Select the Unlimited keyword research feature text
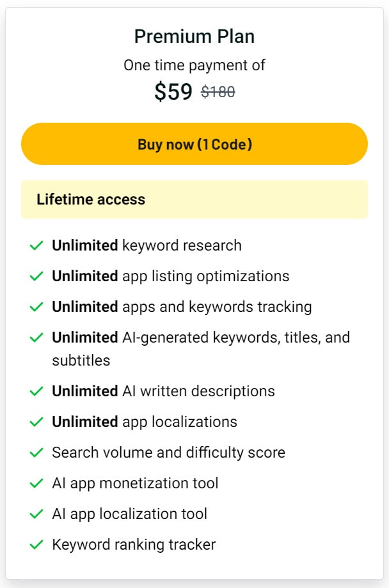 click(x=147, y=245)
